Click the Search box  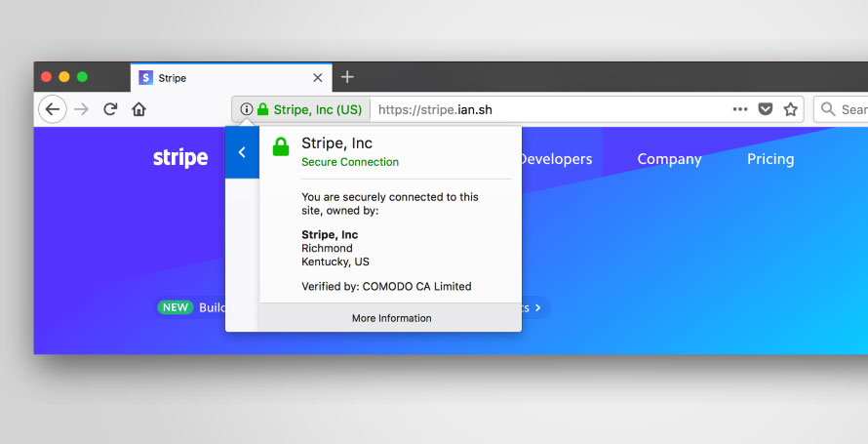[841, 109]
